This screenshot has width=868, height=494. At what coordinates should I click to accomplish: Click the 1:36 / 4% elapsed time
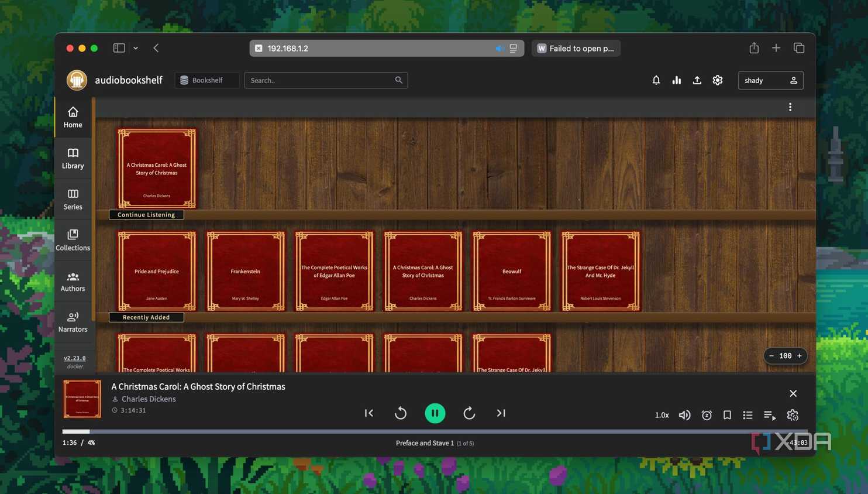(78, 443)
